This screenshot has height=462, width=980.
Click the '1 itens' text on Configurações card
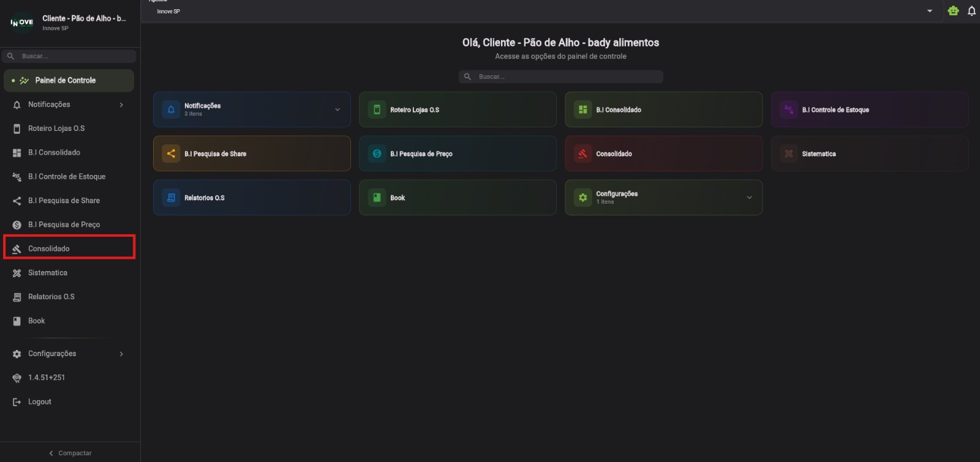[x=605, y=202]
